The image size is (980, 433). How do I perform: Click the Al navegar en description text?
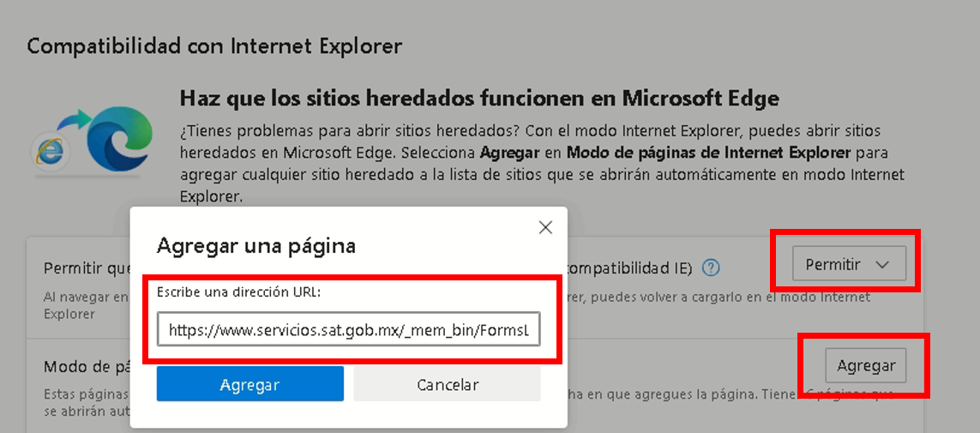pyautogui.click(x=86, y=298)
